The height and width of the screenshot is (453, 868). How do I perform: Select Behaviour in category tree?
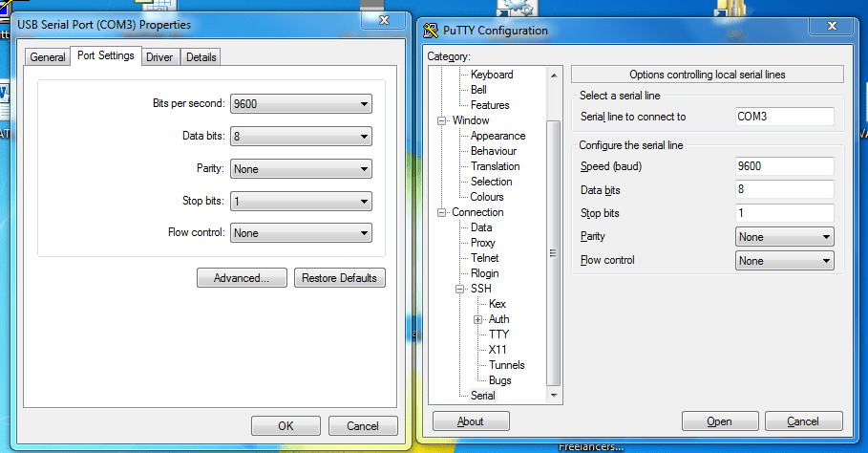[494, 151]
